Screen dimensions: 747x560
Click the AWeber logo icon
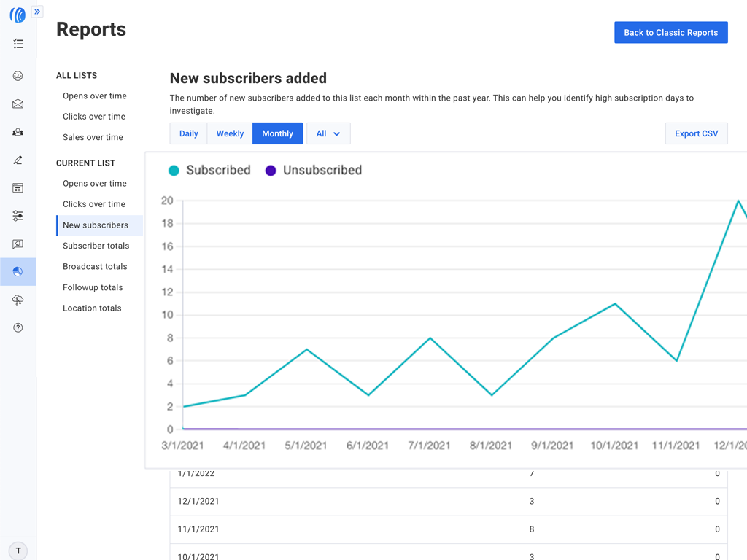[x=18, y=15]
